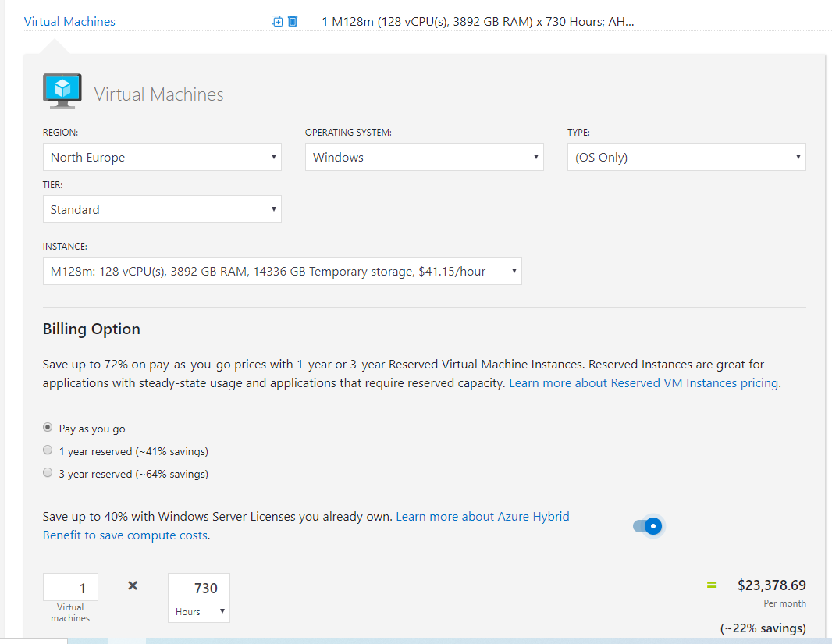This screenshot has height=644, width=832.
Task: Open Learn more about Reserved VM Instances pricing
Action: (643, 383)
